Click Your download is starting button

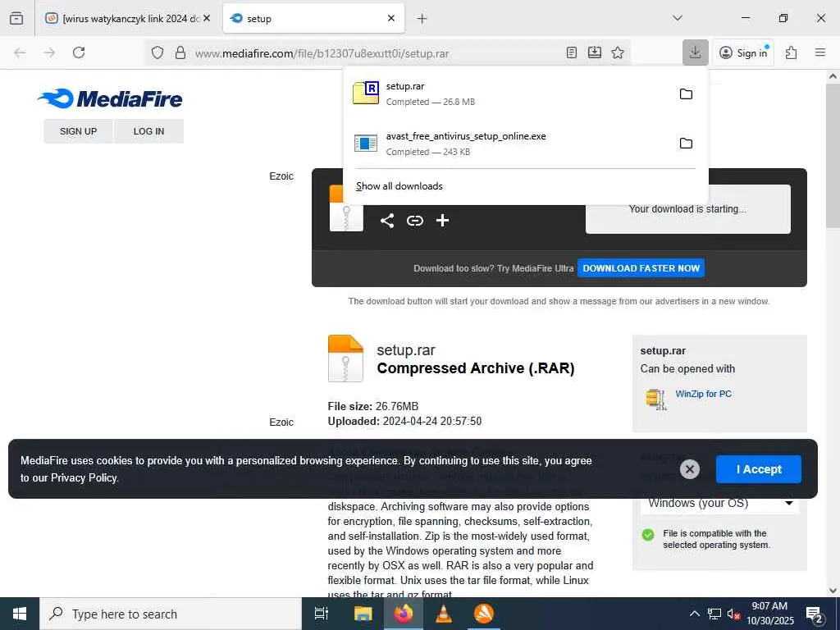(688, 209)
